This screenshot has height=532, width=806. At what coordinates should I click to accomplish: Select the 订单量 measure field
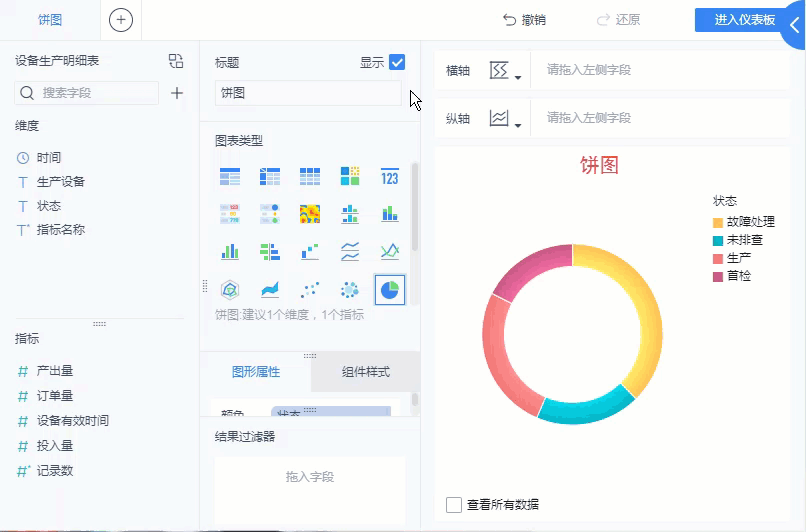coord(55,396)
